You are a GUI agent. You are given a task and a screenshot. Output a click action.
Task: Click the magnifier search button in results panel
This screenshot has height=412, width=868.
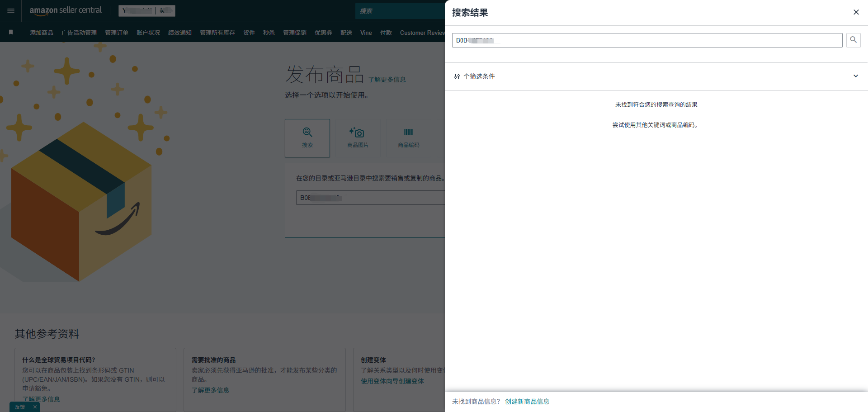(853, 40)
